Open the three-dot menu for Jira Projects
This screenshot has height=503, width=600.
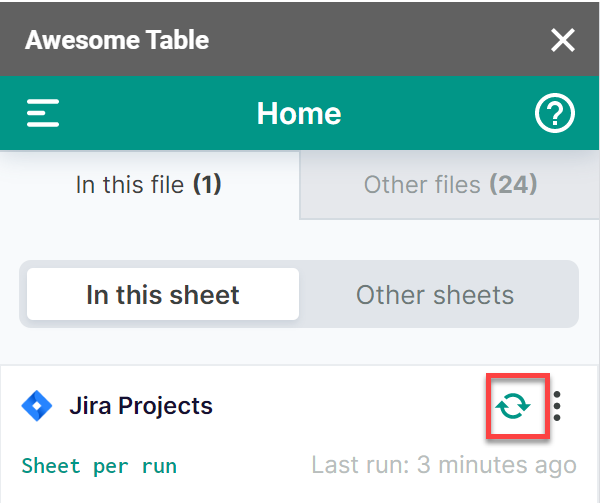[x=557, y=406]
